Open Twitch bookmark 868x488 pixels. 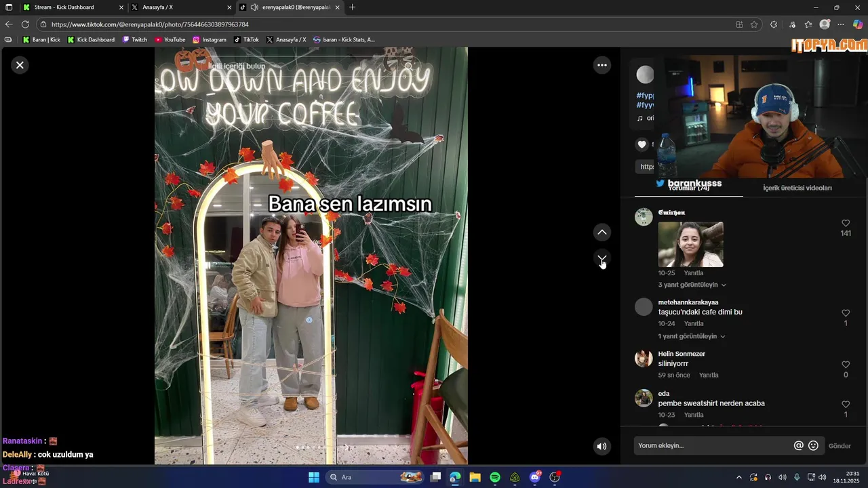pos(135,39)
